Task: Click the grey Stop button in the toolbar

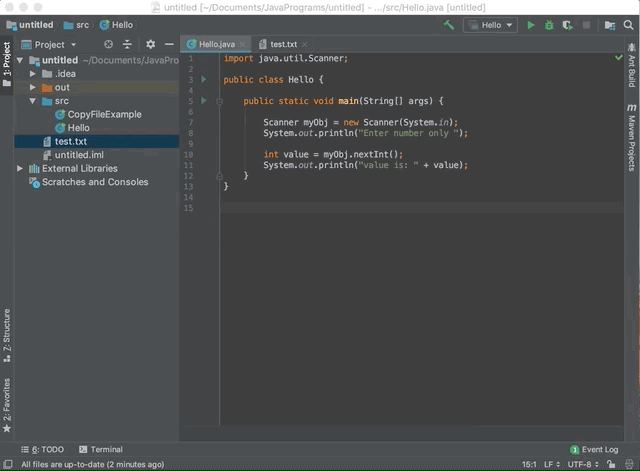Action: (586, 25)
